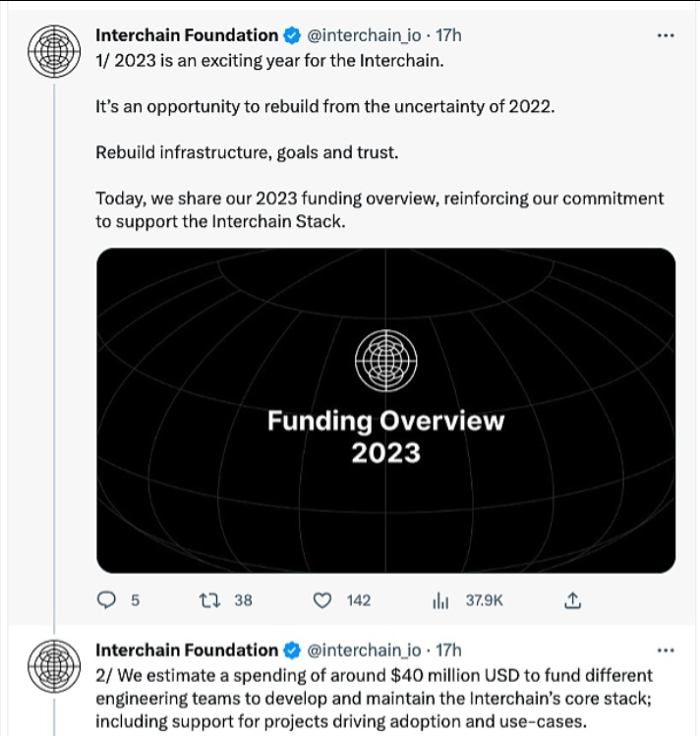
Task: Click the reply icon under first tweet
Action: (108, 599)
